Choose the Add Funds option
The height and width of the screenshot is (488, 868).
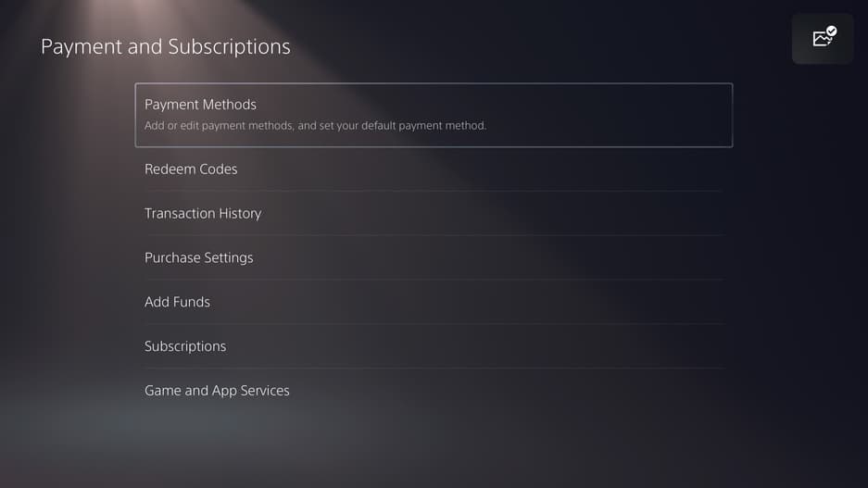coord(177,302)
